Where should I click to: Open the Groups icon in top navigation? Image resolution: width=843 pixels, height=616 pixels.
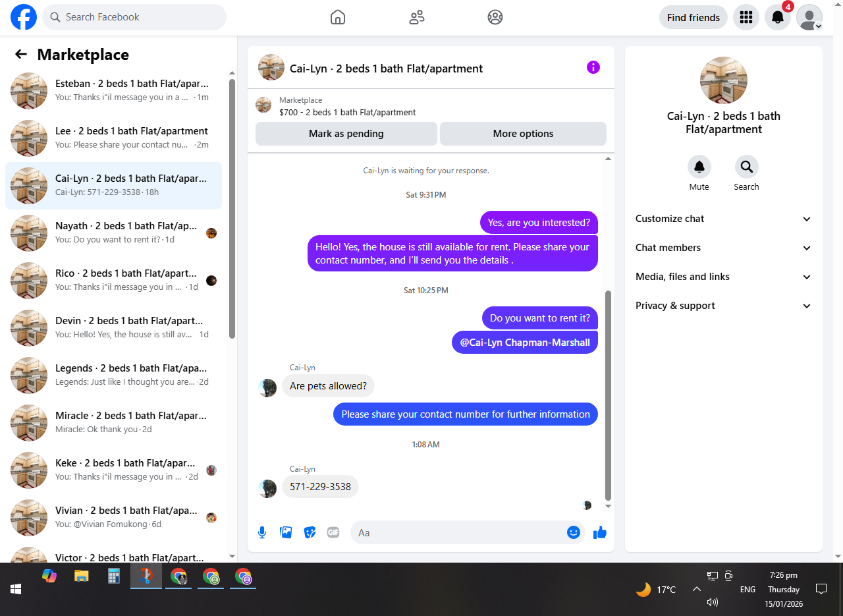point(495,17)
